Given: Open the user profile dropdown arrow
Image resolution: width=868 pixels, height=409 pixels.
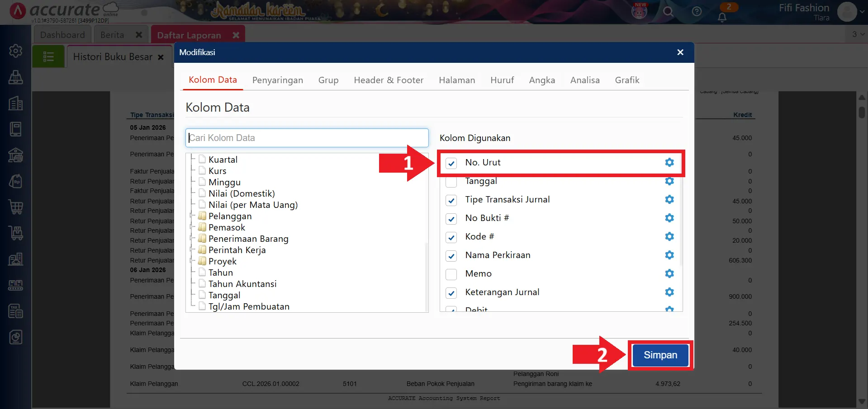Looking at the screenshot, I should pyautogui.click(x=862, y=12).
